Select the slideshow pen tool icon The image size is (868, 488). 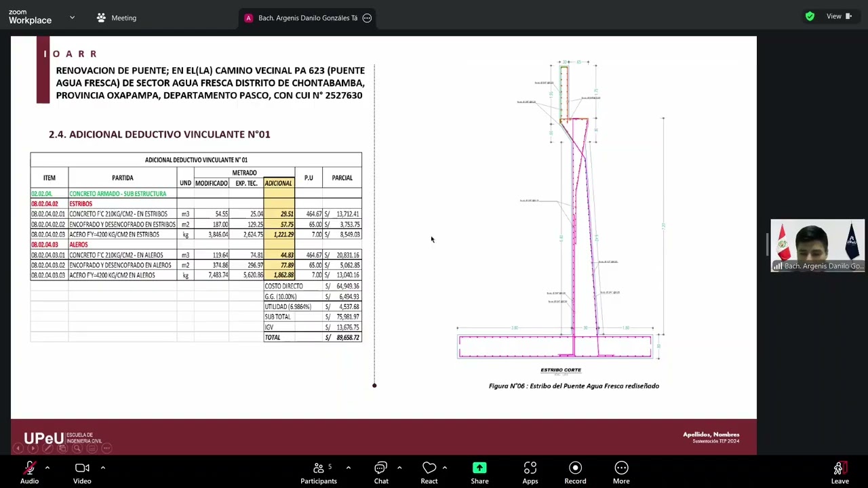(x=47, y=448)
